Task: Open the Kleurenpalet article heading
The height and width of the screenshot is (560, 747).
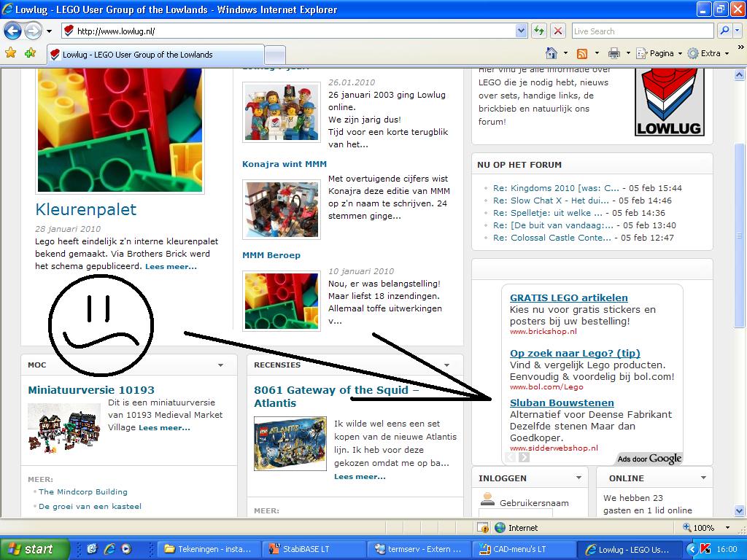Action: pos(86,209)
